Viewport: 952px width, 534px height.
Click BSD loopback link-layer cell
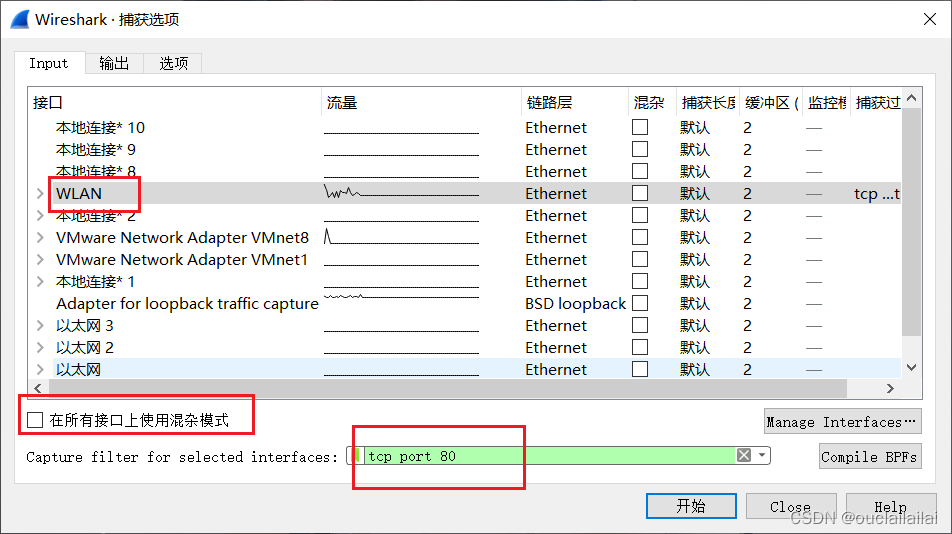(x=575, y=303)
